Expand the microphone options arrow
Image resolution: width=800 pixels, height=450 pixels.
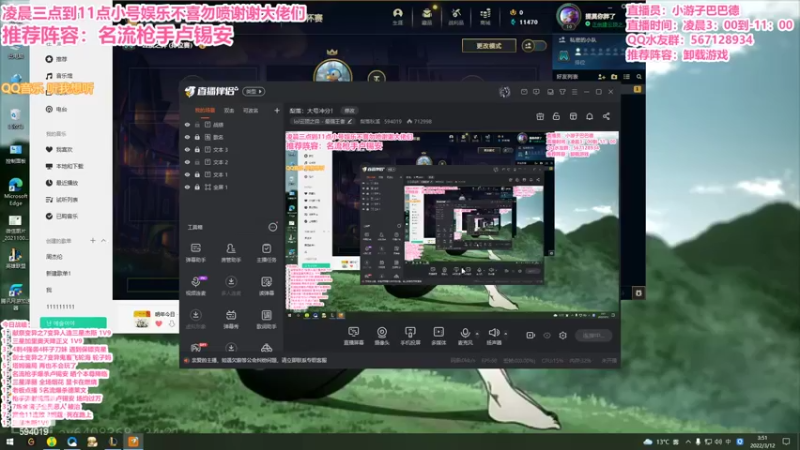click(477, 334)
